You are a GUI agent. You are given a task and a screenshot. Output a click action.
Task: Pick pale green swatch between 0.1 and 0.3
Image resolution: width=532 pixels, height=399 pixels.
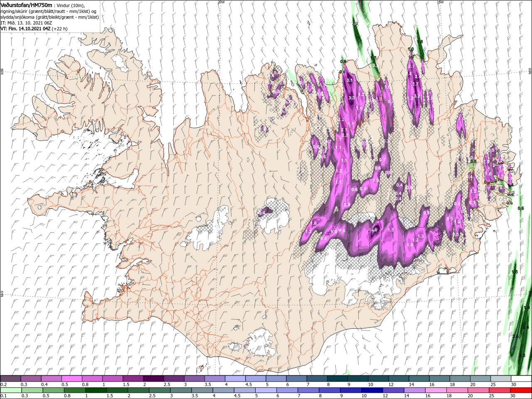[11, 390]
